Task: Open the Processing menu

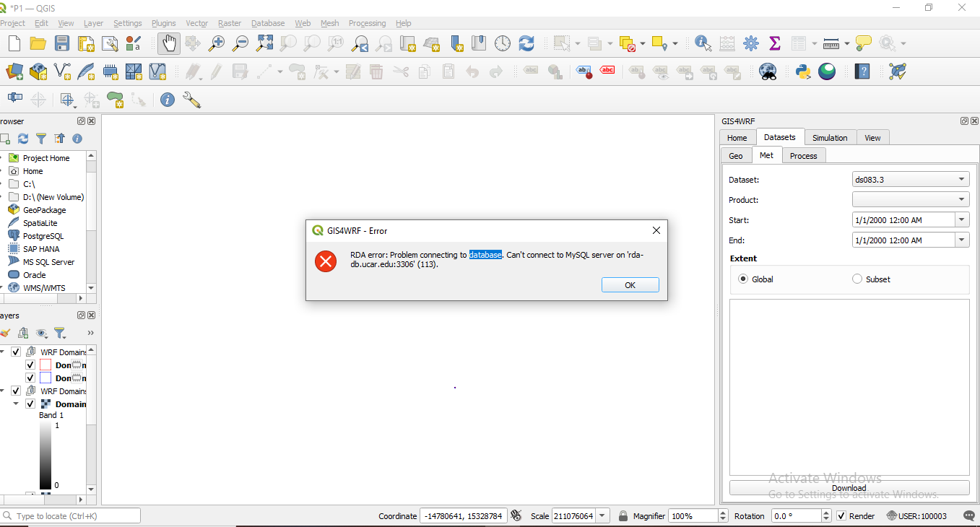Action: click(x=367, y=23)
